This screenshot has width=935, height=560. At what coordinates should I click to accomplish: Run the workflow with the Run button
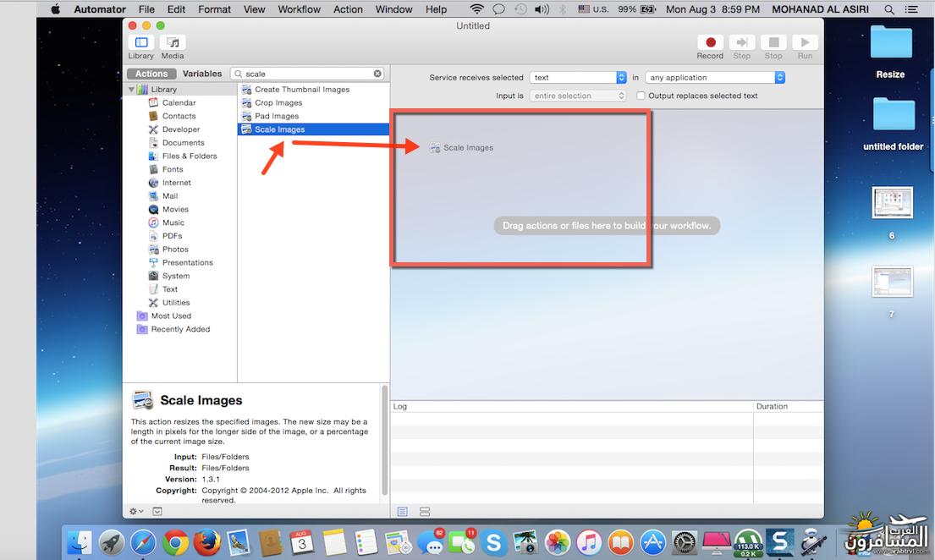805,42
